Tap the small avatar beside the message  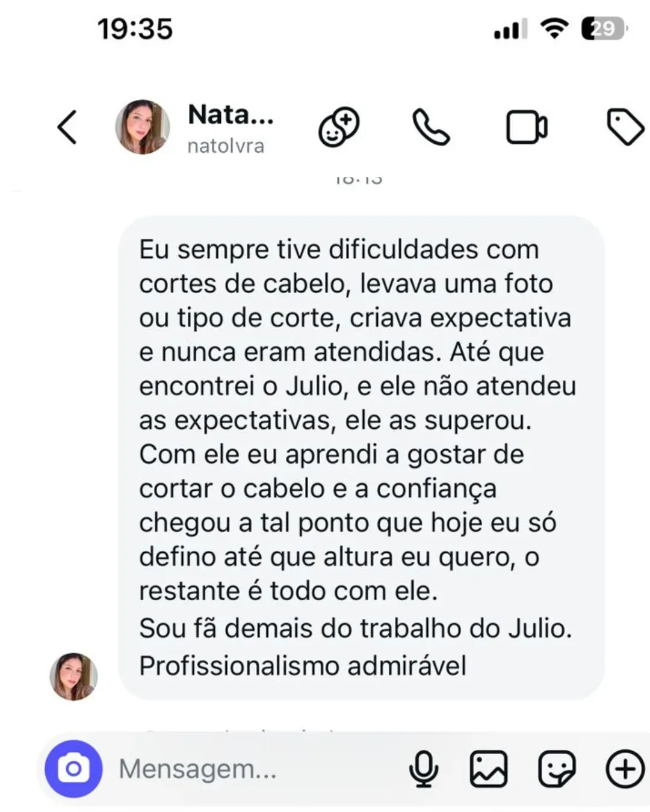73,677
